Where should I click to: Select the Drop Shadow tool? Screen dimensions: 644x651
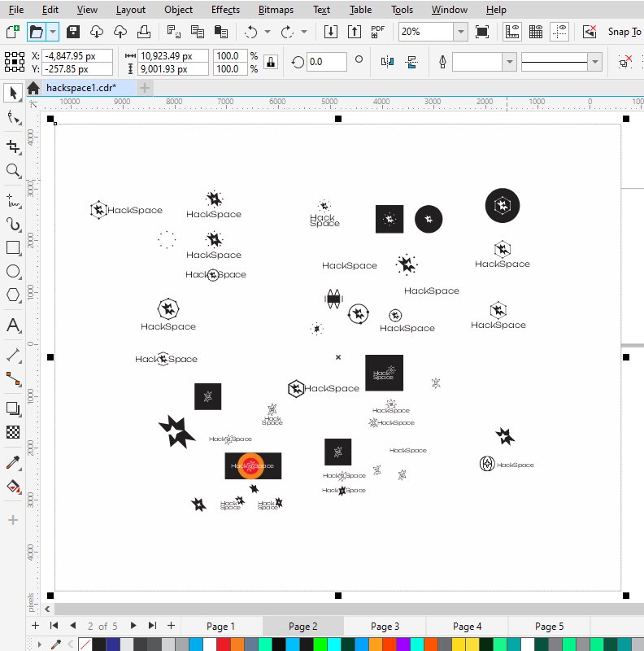tap(13, 409)
